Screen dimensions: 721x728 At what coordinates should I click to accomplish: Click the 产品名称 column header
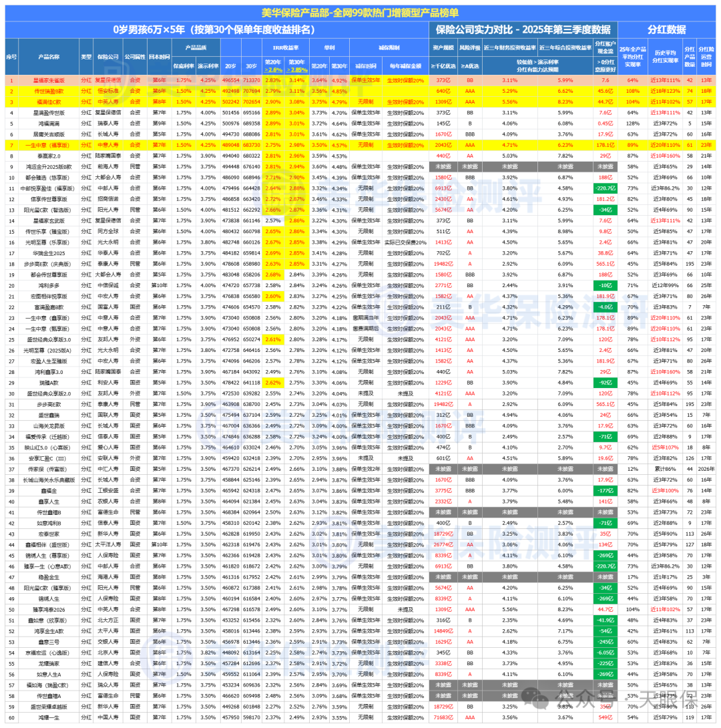pyautogui.click(x=47, y=57)
